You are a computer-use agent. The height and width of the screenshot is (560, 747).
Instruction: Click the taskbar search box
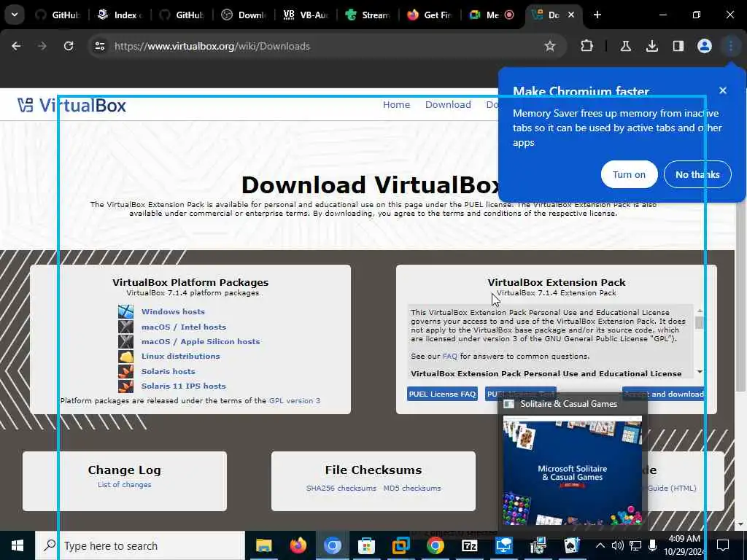(140, 545)
